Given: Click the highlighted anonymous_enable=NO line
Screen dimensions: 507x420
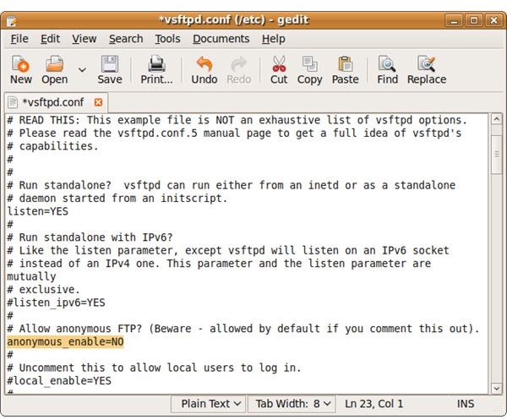Looking at the screenshot, I should [x=65, y=341].
